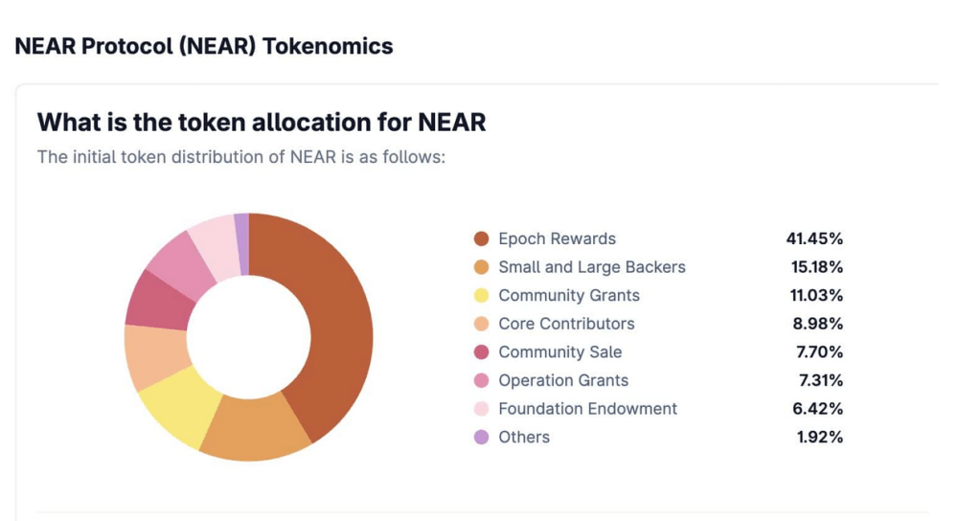
Task: Select the peach Core Contributors donut slice
Action: point(155,356)
